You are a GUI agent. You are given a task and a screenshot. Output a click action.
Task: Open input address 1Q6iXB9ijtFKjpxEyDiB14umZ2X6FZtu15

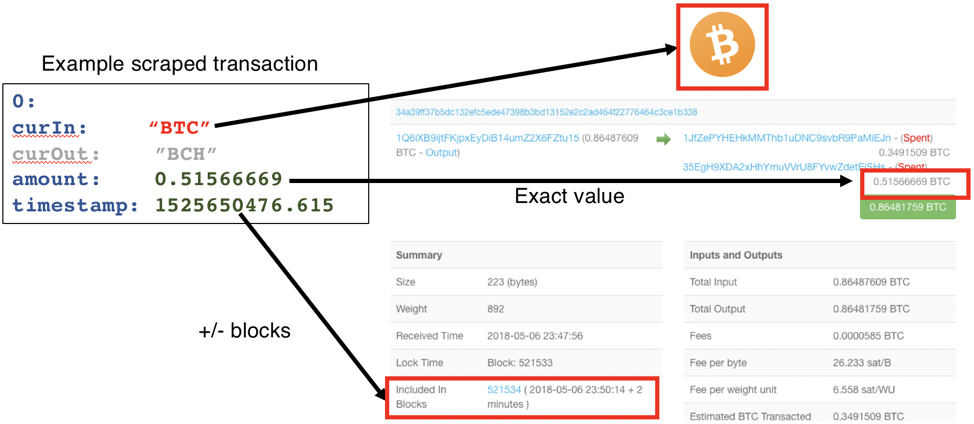point(487,138)
